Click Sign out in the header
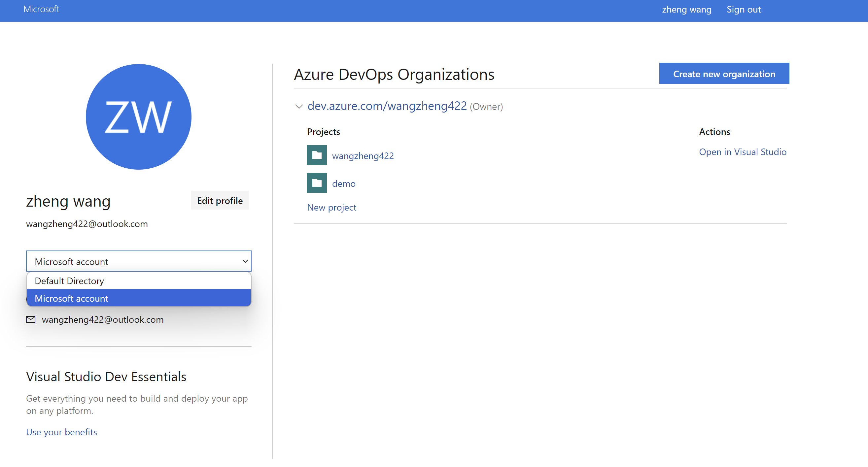868x467 pixels. pos(743,10)
